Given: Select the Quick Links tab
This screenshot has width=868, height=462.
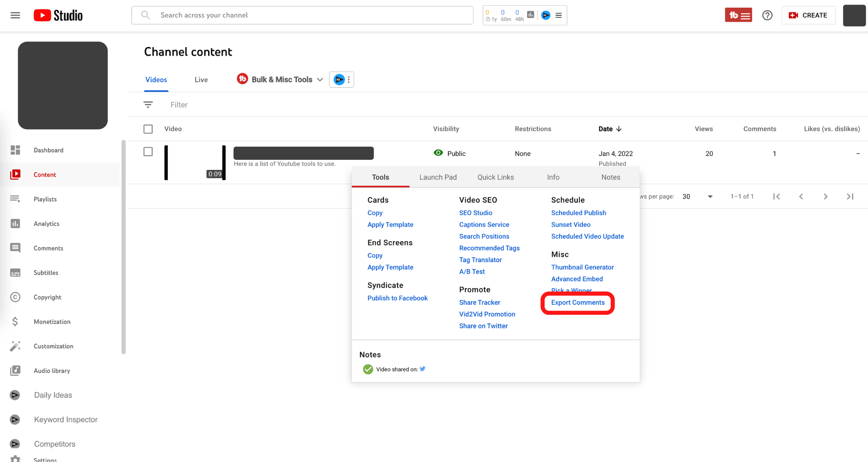Looking at the screenshot, I should pyautogui.click(x=495, y=177).
